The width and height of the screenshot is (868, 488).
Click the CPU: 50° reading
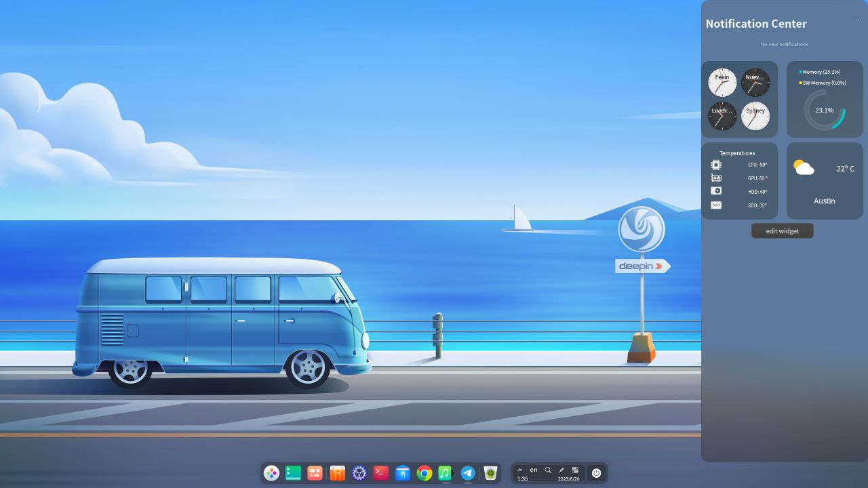(757, 165)
